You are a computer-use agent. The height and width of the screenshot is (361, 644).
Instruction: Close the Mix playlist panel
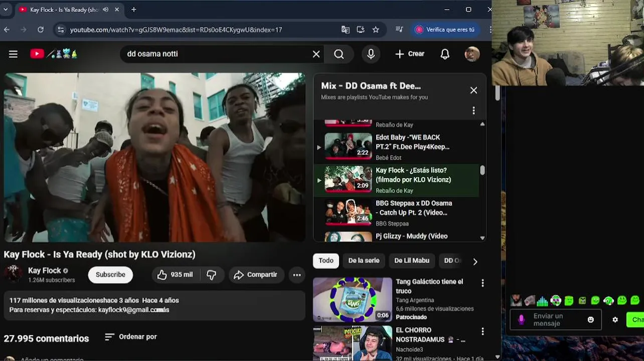coord(473,90)
